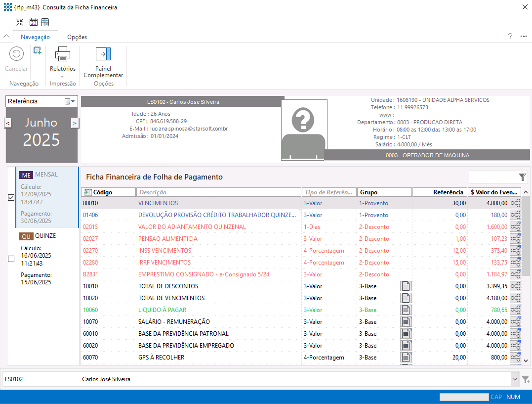Expand the Relatórios print dropdown

(x=62, y=77)
